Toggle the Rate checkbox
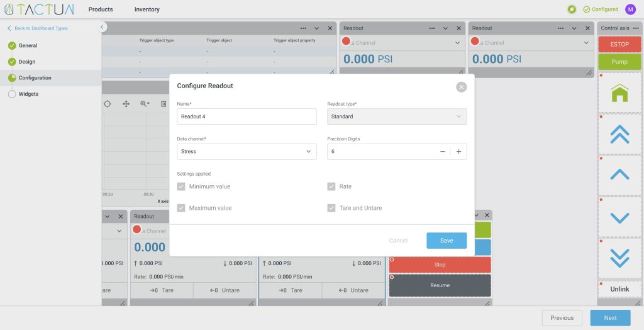The image size is (644, 330). (x=331, y=186)
